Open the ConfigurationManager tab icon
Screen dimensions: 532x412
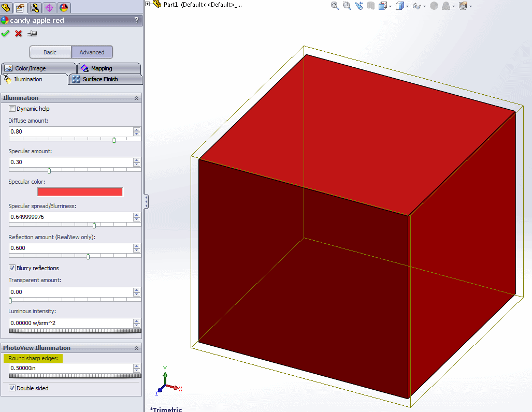click(35, 7)
